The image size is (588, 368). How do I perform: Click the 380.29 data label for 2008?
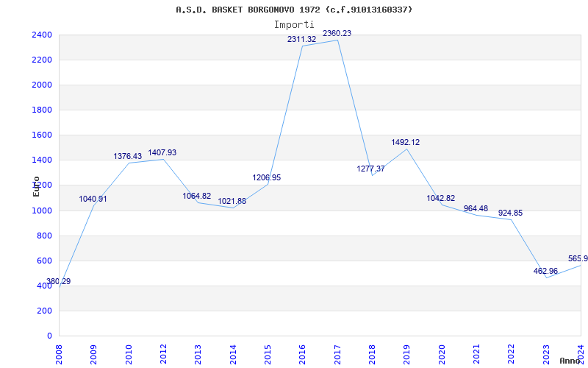(58, 281)
